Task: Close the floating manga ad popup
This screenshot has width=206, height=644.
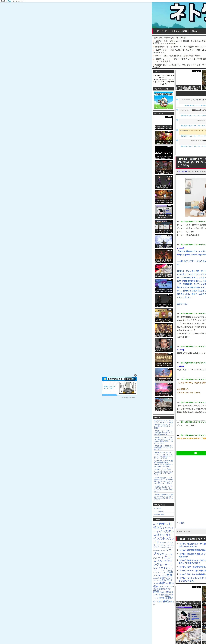Action: click(135, 375)
